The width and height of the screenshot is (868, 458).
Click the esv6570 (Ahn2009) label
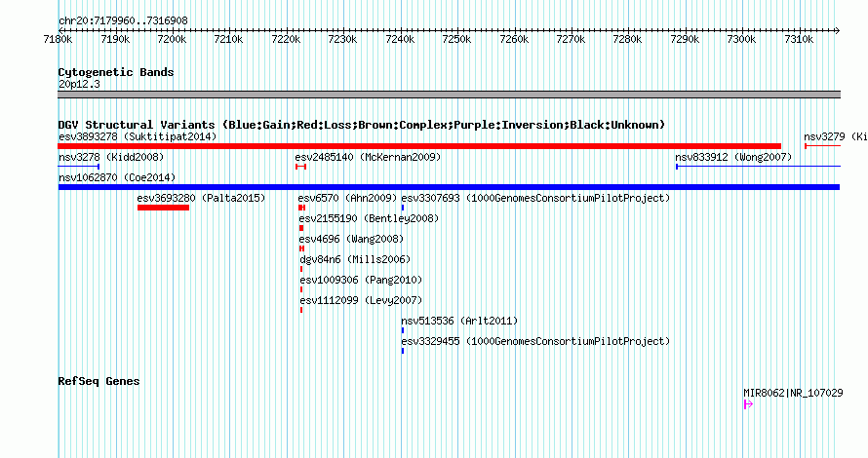[x=347, y=198]
